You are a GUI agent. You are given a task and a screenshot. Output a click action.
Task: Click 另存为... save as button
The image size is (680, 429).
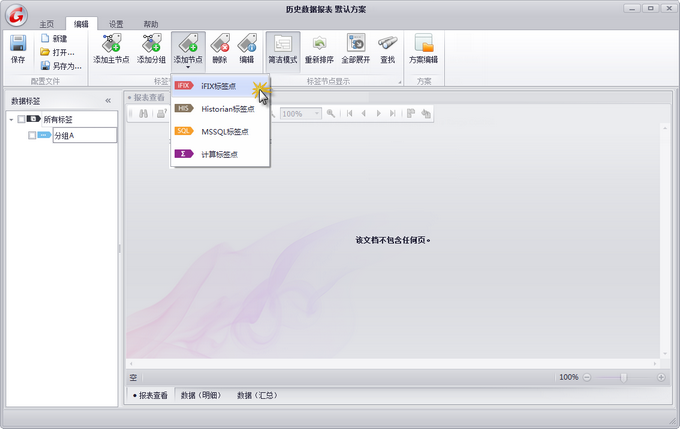click(x=61, y=66)
